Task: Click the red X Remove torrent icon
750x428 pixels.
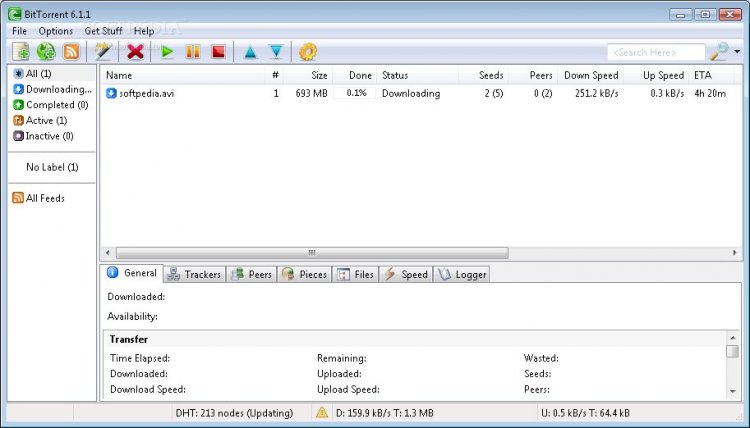Action: coord(135,52)
